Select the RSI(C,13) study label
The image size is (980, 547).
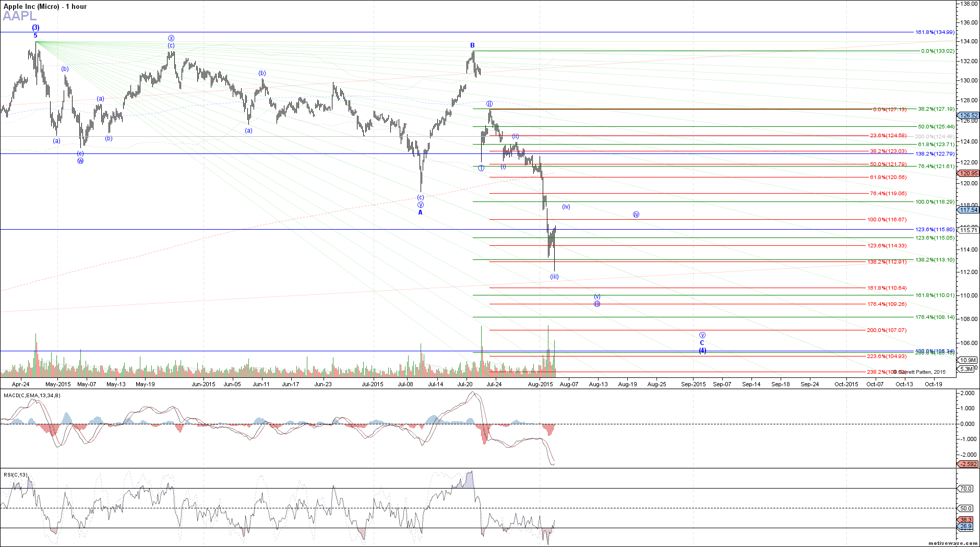click(x=16, y=474)
